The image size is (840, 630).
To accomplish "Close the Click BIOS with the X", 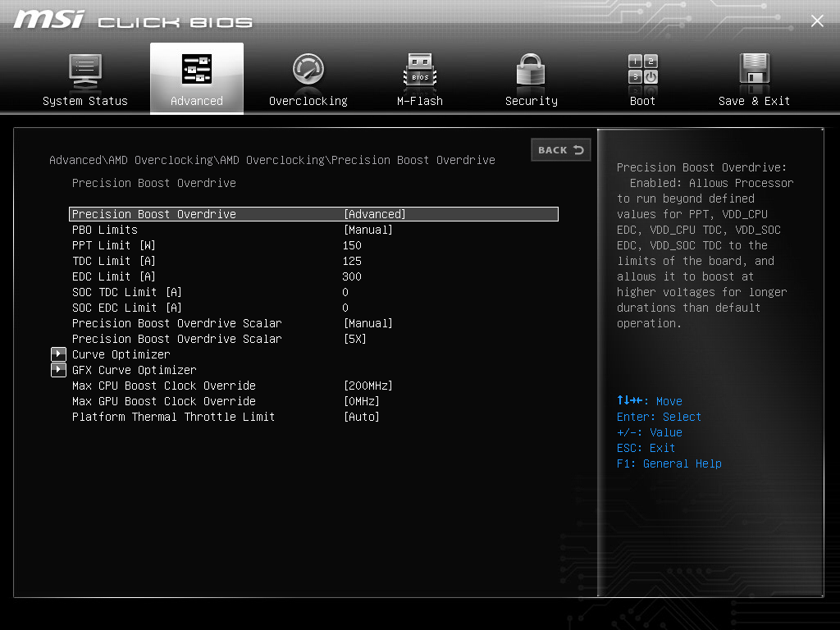I will pyautogui.click(x=817, y=21).
